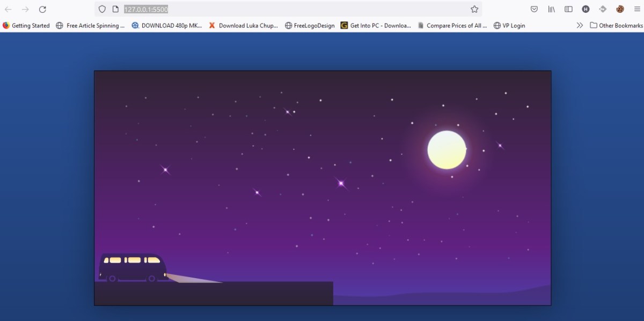The image size is (644, 321).
Task: Open the VP Login bookmark
Action: [509, 25]
